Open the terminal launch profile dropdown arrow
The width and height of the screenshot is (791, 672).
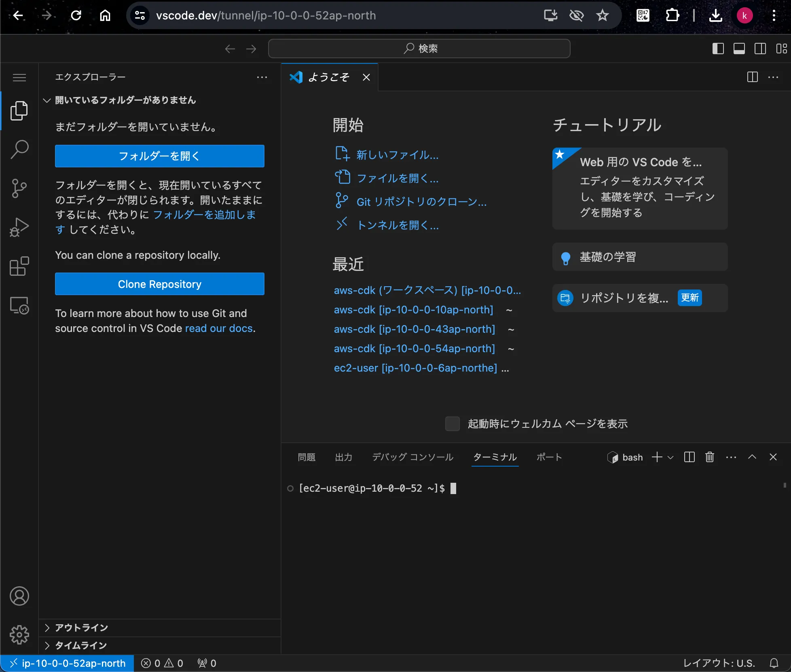(670, 457)
